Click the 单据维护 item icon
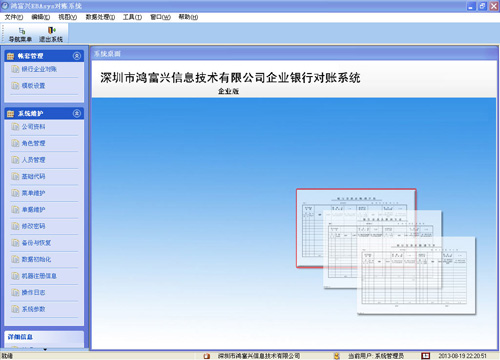 pos(15,210)
